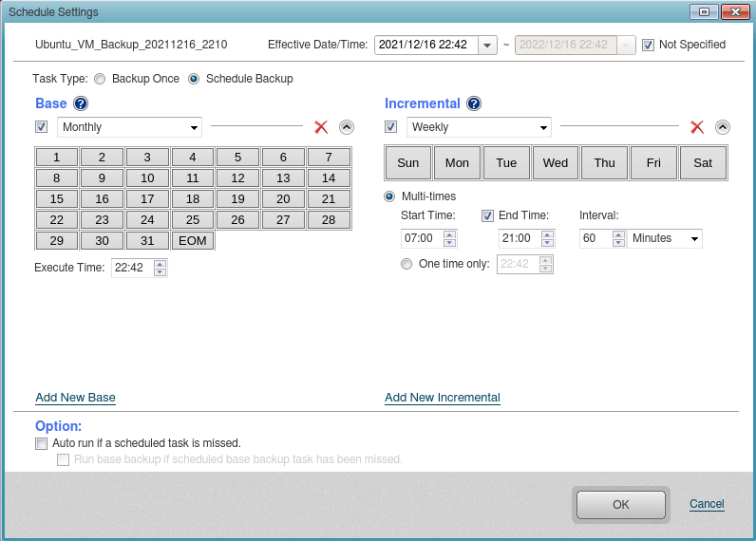Click the help icon next to Incremental
Screen dimensions: 756x541
pyautogui.click(x=474, y=103)
